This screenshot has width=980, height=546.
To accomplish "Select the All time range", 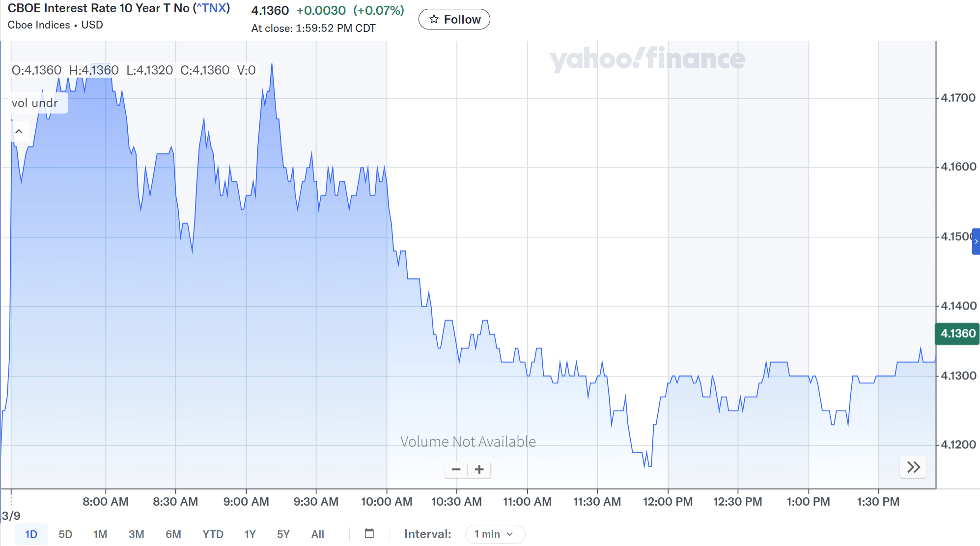I will pyautogui.click(x=318, y=534).
